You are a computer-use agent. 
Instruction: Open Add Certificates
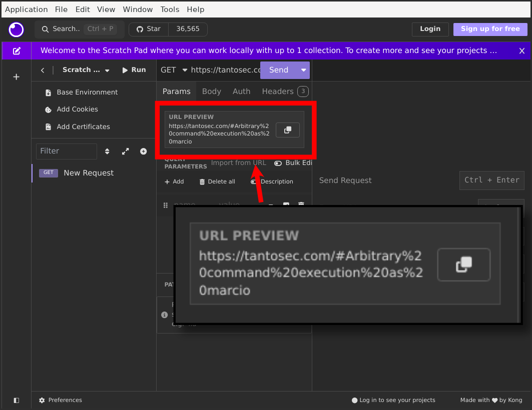79,126
